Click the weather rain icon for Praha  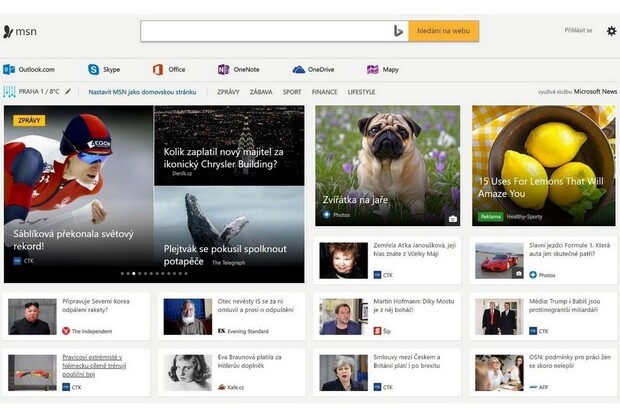tap(9, 92)
